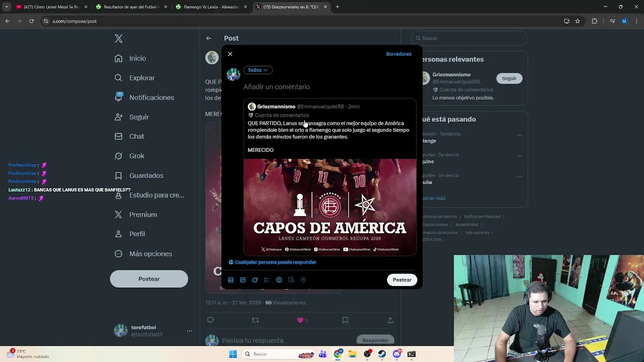This screenshot has width=644, height=362.
Task: Open Estudio para creadores in sidebar
Action: tap(149, 195)
